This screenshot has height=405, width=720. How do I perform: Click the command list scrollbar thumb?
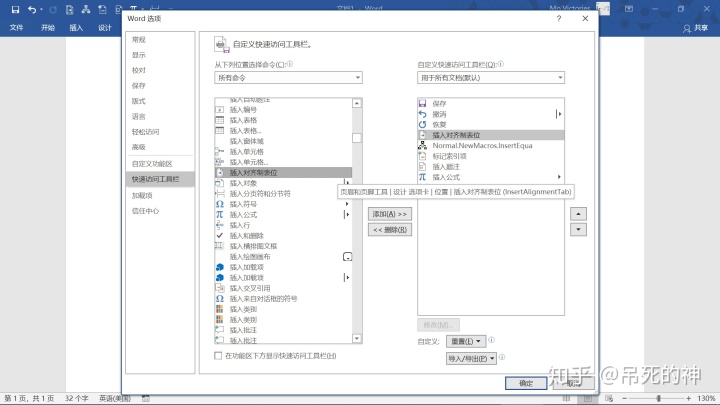pos(357,138)
